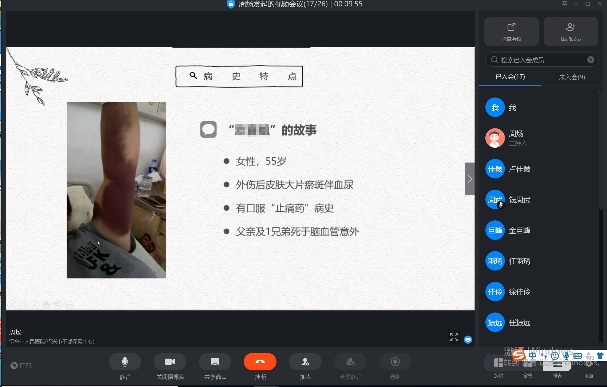Click the record button in the toolbar
This screenshot has width=607, height=387.
coord(395,362)
